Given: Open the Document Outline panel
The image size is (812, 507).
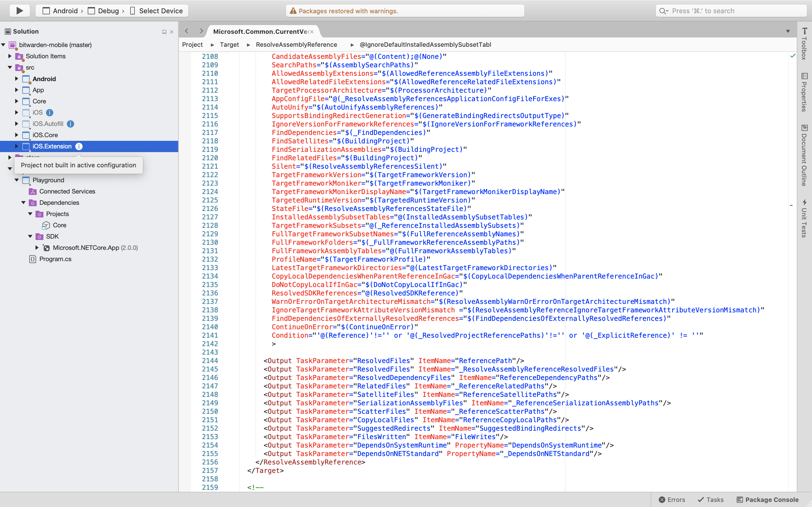Looking at the screenshot, I should click(804, 155).
